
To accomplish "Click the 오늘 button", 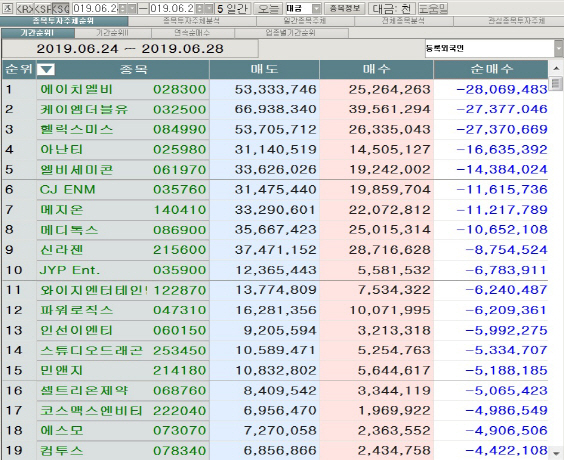I will [x=268, y=9].
